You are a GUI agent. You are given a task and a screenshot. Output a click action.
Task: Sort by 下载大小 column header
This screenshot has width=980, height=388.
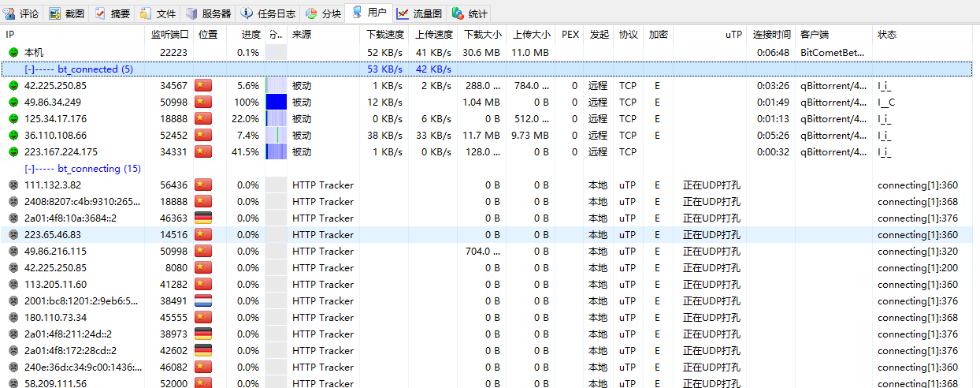pos(482,35)
